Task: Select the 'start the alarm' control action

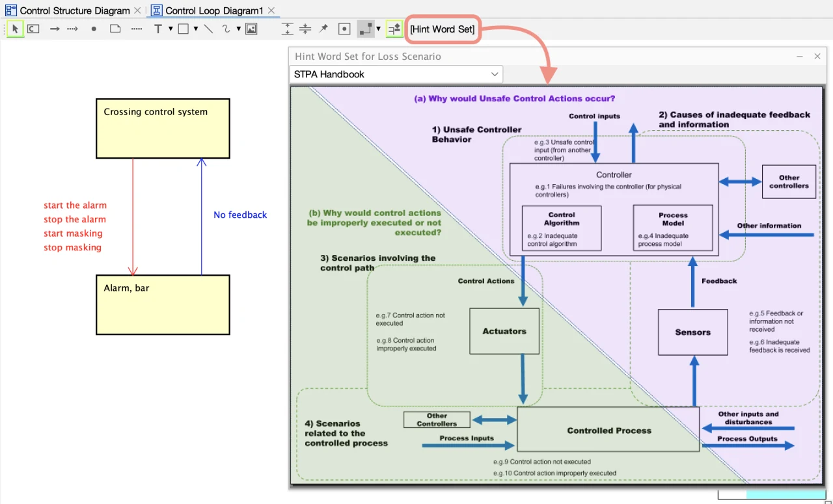Action: point(75,206)
